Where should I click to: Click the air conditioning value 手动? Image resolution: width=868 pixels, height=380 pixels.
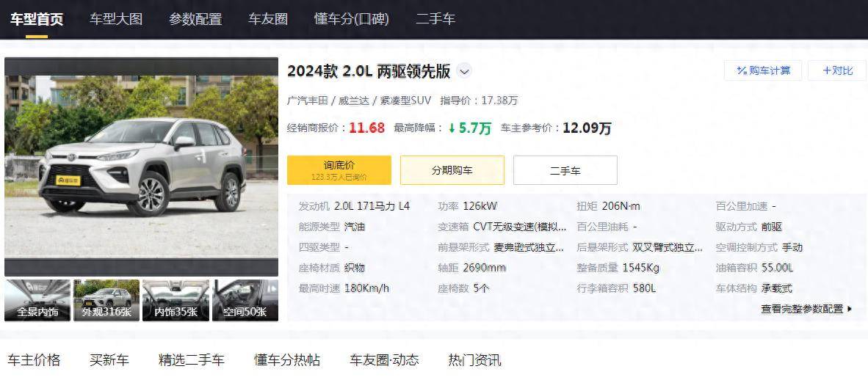[792, 247]
